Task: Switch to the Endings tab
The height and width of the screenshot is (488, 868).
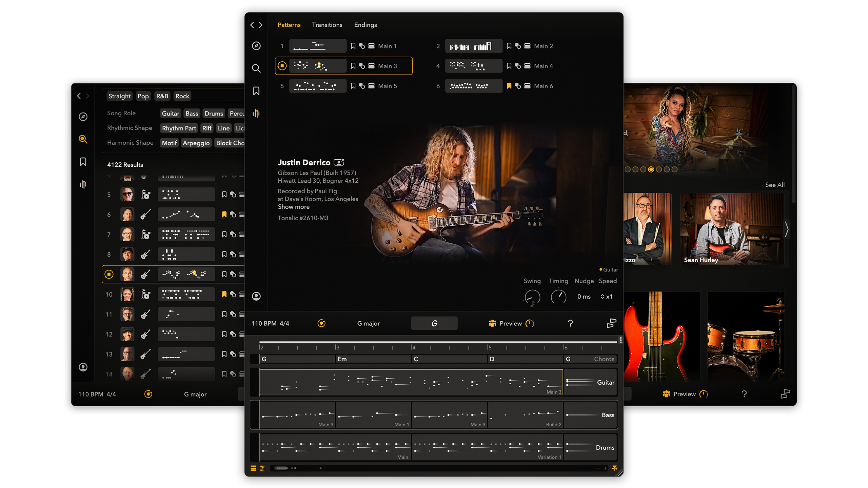Action: 365,25
